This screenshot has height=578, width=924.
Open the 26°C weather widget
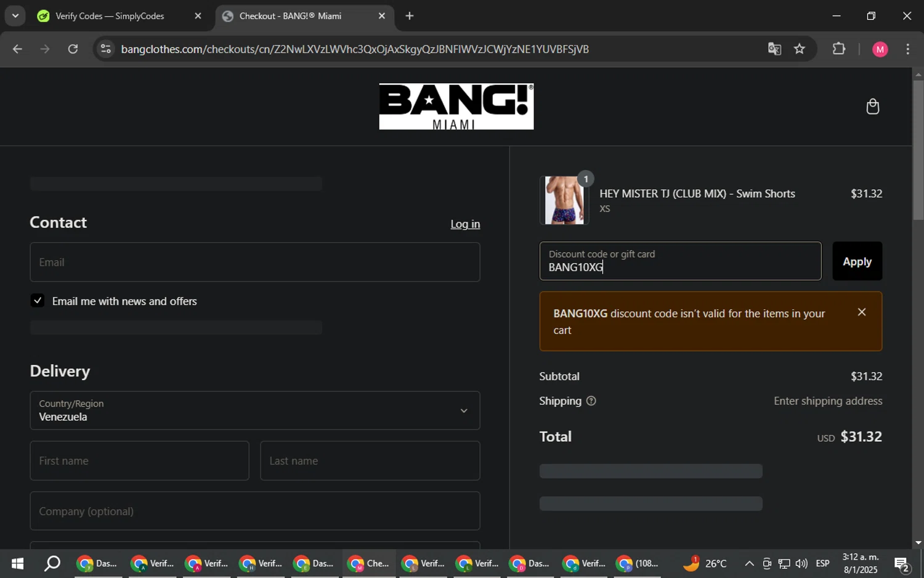click(705, 563)
